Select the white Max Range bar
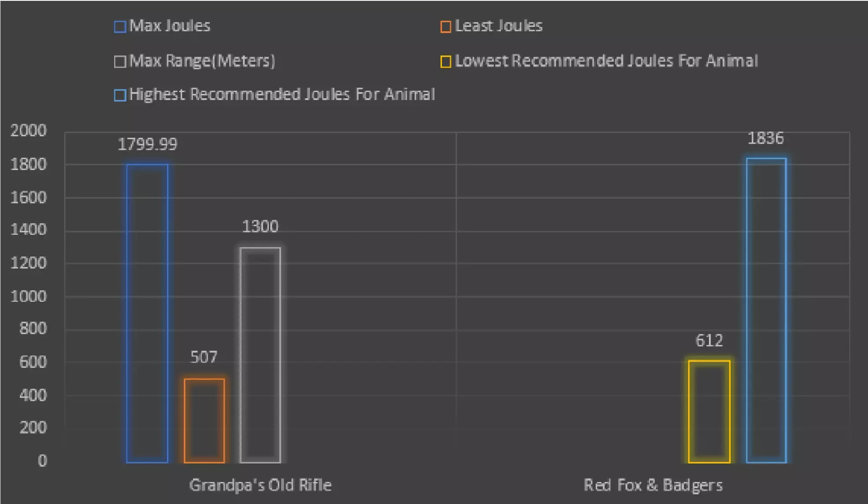Image resolution: width=868 pixels, height=504 pixels. tap(260, 355)
